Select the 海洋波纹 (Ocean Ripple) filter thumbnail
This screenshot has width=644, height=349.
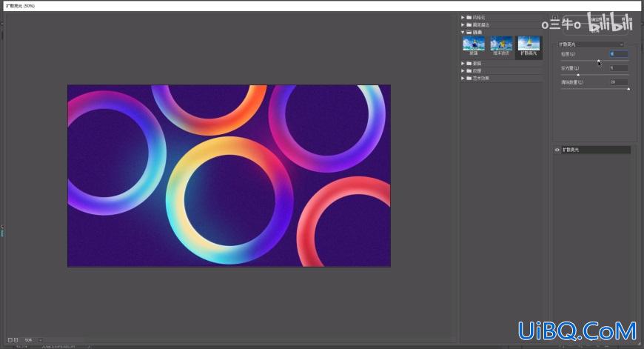click(x=501, y=45)
